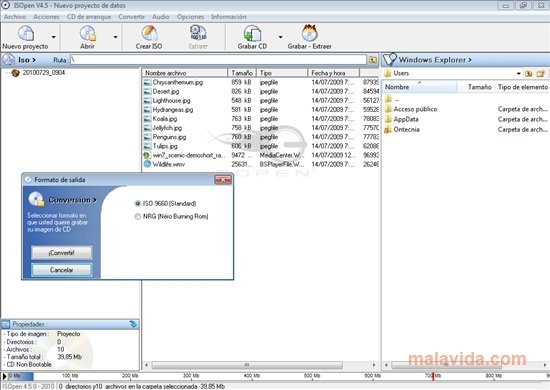Click file list scroll right arrow
Image resolution: width=550 pixels, height=390 pixels.
(374, 365)
